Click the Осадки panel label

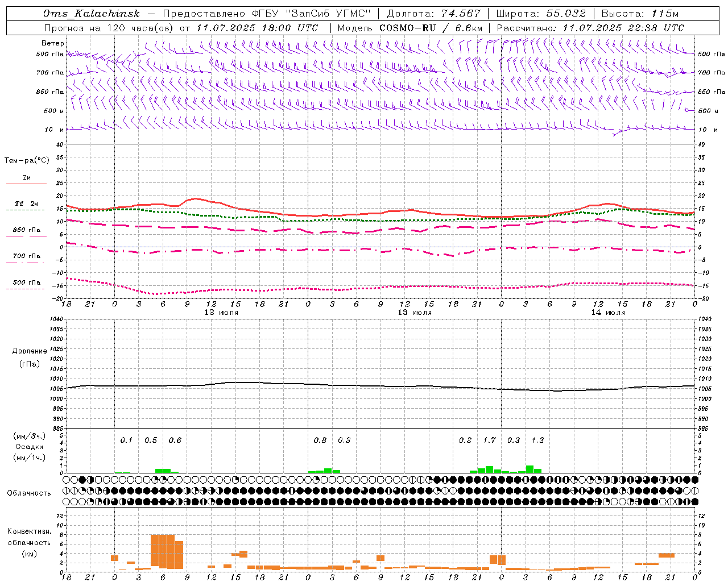(x=30, y=447)
